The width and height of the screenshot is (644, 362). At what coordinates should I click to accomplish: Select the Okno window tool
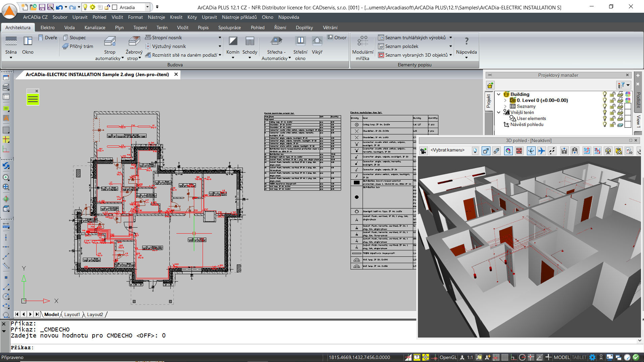(28, 45)
